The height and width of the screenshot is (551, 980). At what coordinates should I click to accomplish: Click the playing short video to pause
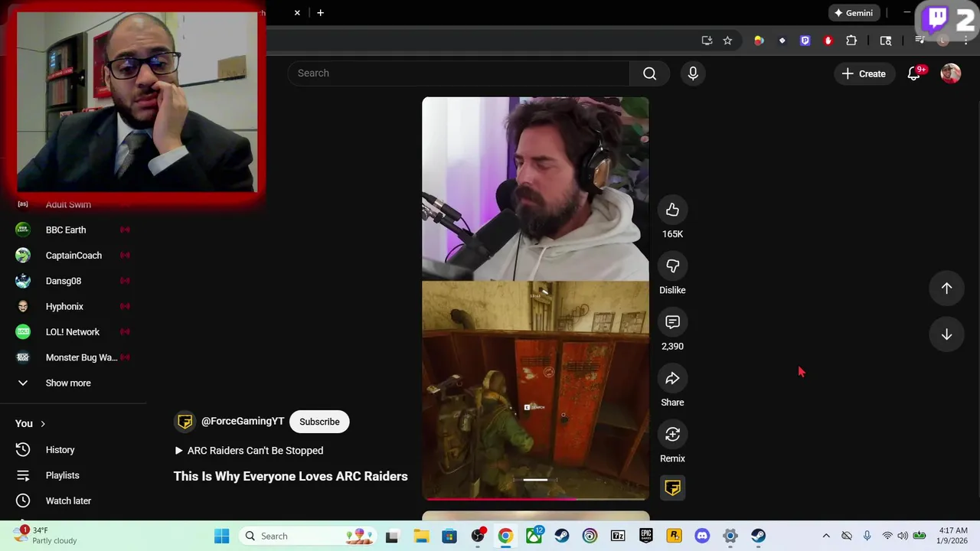(535, 298)
